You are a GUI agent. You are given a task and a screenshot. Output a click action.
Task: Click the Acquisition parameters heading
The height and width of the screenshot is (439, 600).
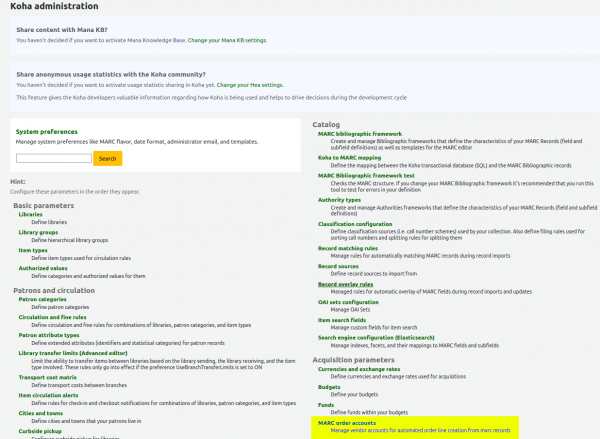tap(353, 360)
